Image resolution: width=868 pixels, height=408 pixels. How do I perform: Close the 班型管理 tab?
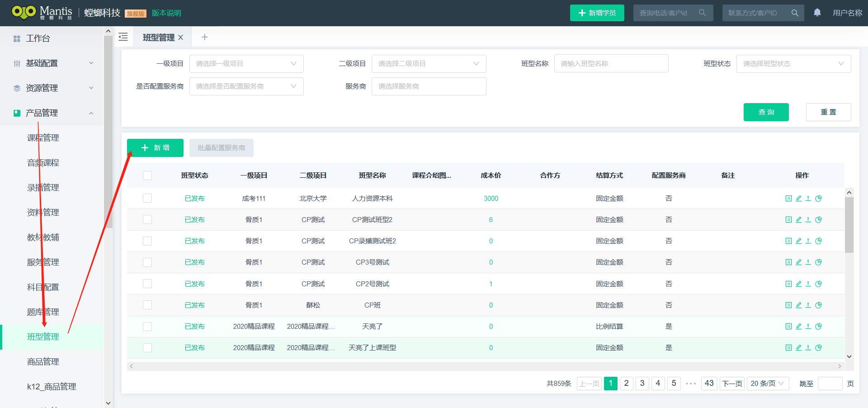[x=180, y=38]
